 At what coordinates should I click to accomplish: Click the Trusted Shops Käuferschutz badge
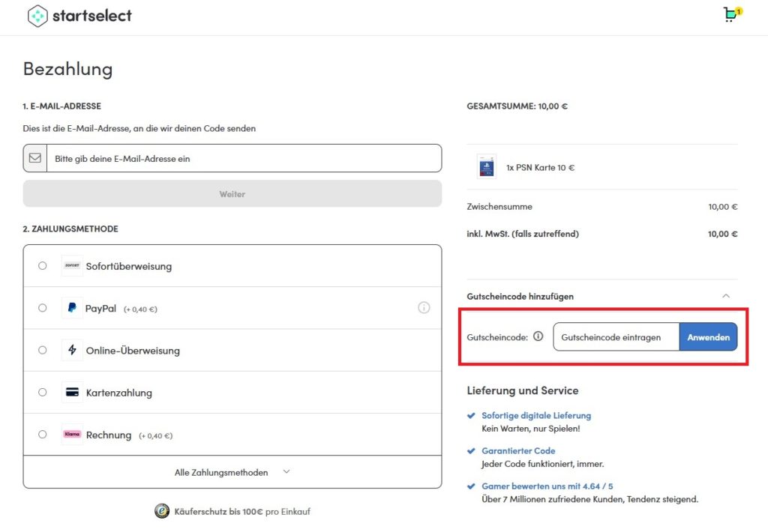point(161,511)
